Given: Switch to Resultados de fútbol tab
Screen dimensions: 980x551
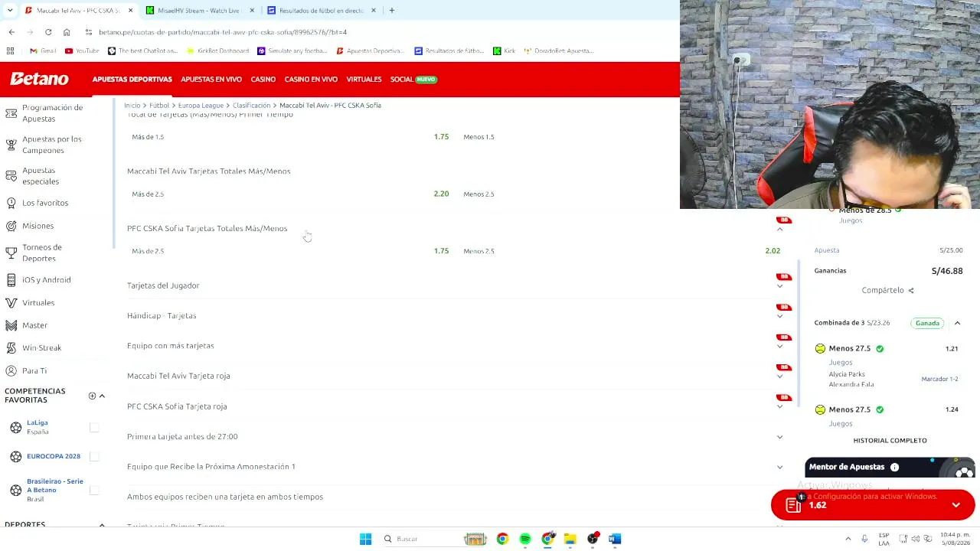Looking at the screenshot, I should click(322, 11).
